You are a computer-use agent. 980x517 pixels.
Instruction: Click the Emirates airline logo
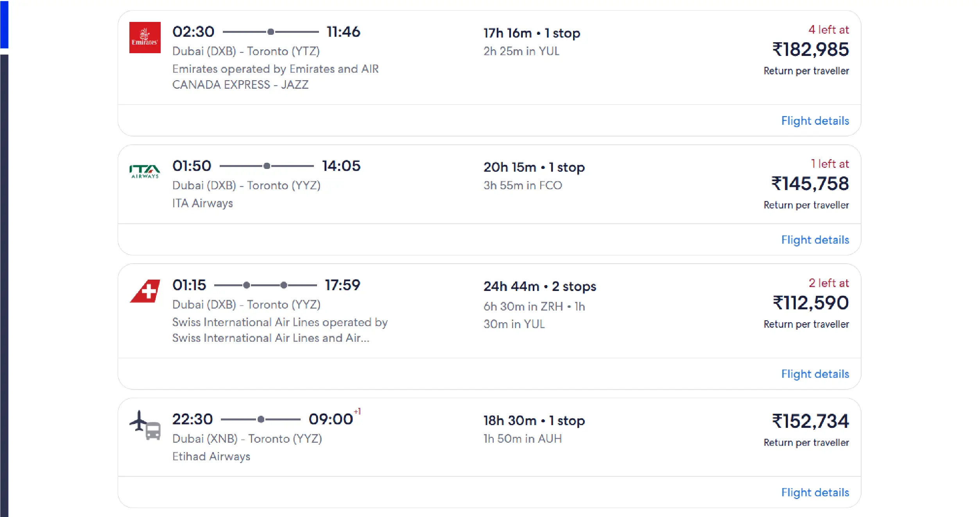point(145,38)
